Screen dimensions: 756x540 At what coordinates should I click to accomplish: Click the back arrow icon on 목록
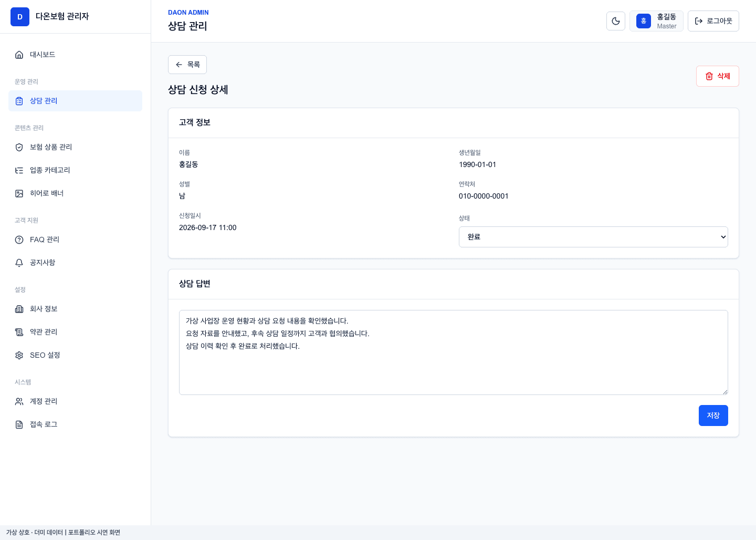(x=179, y=65)
